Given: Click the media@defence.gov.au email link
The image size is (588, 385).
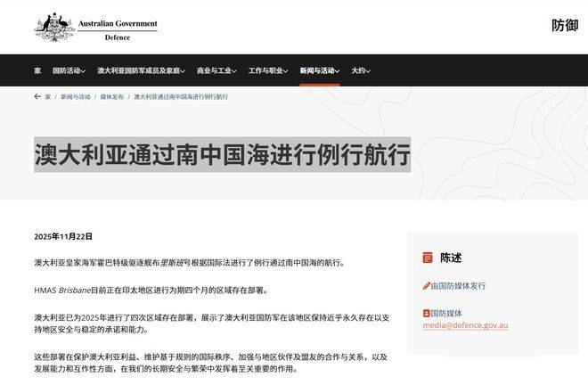Looking at the screenshot, I should (465, 325).
